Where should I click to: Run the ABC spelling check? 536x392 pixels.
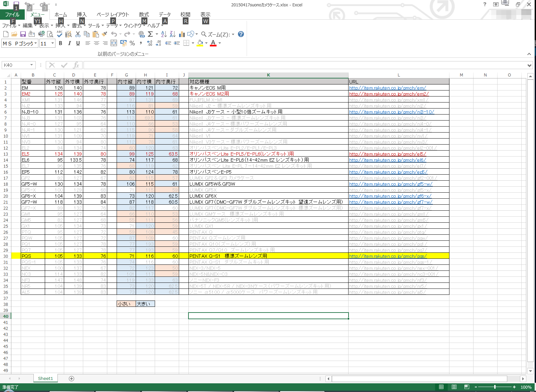[x=59, y=34]
